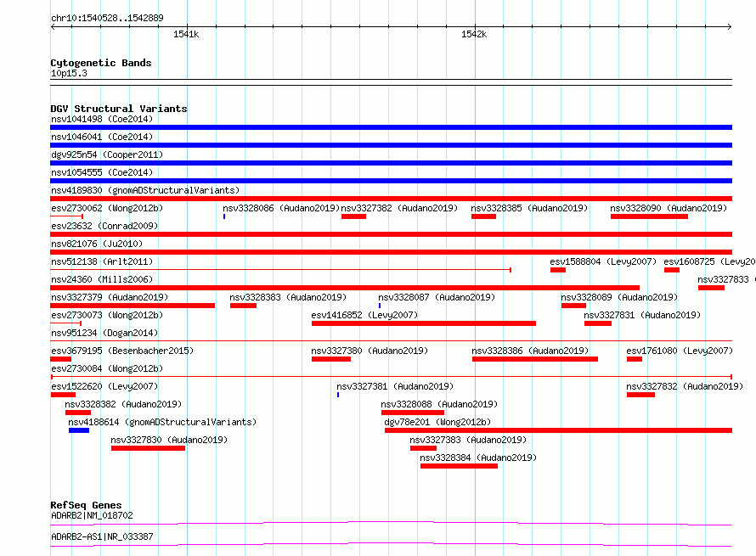This screenshot has height=556, width=756.
Task: Click nsv3328383 (Audano2019) label
Action: (288, 297)
